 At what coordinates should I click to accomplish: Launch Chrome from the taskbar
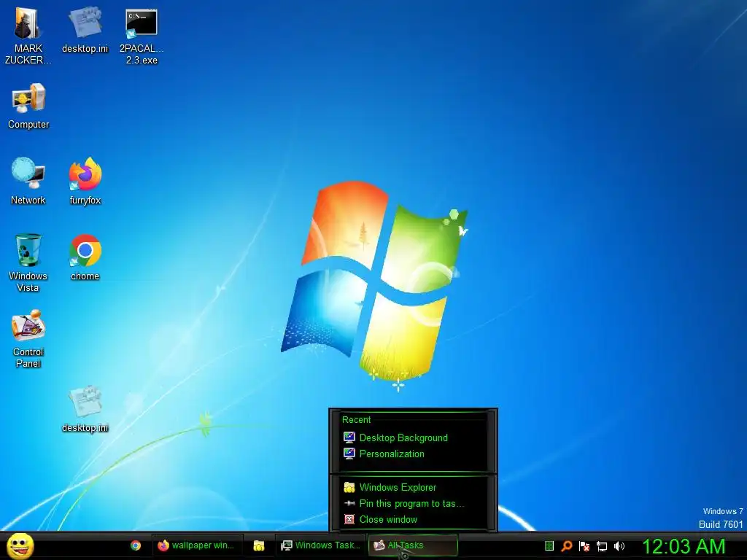[136, 545]
